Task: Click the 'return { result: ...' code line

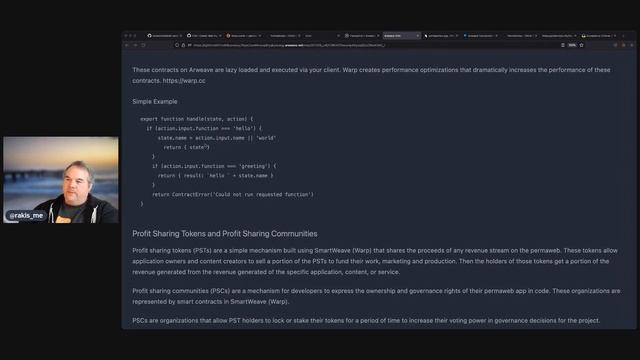Action: (216, 176)
